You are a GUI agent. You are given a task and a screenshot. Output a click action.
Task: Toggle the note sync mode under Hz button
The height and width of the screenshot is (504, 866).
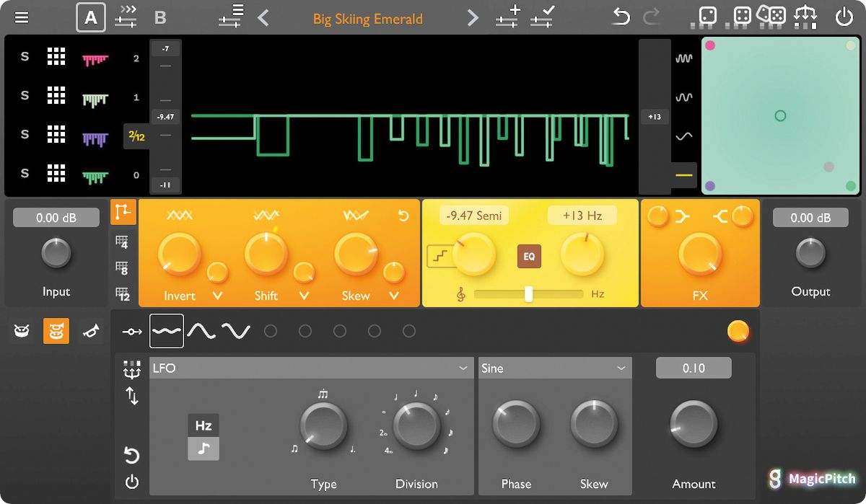pos(203,448)
